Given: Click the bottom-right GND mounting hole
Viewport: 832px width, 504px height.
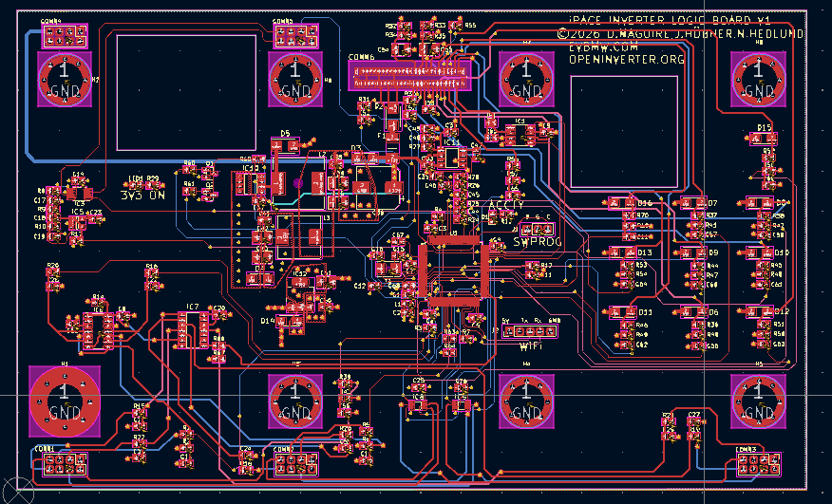Looking at the screenshot, I should pyautogui.click(x=758, y=401).
